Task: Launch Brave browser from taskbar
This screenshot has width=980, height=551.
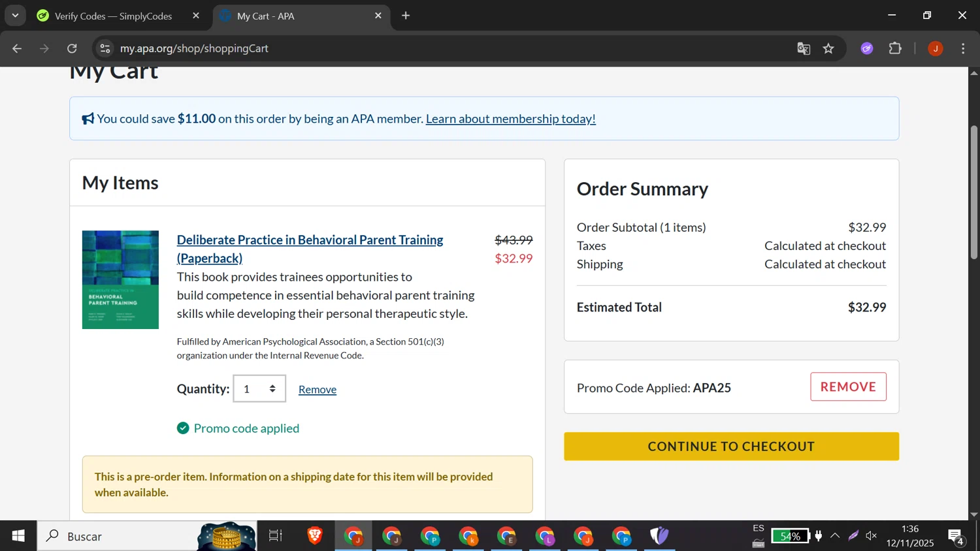Action: pos(315,536)
